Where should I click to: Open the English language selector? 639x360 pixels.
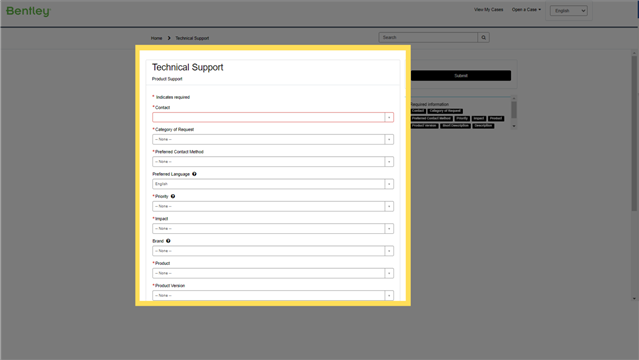568,11
